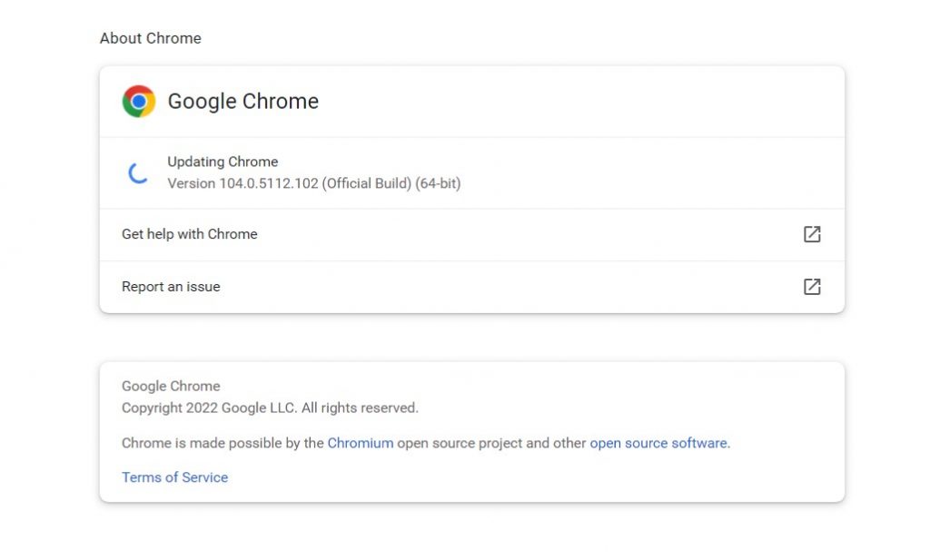Follow the Chromium link
The image size is (930, 560).
360,443
